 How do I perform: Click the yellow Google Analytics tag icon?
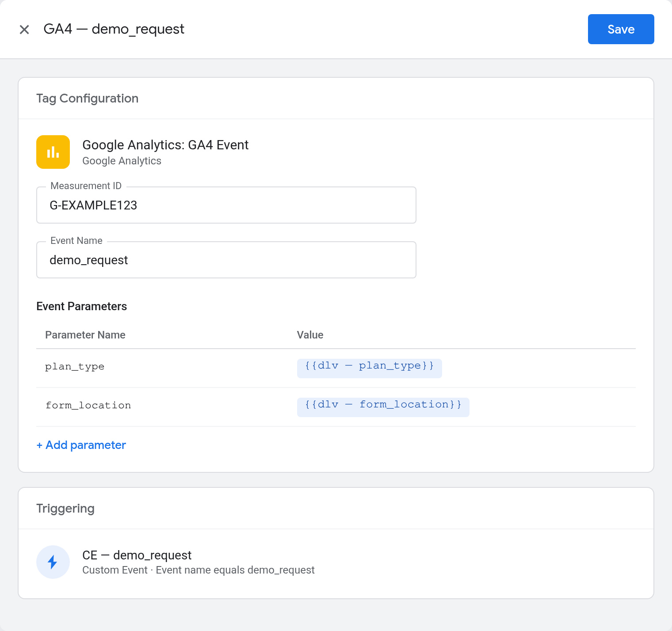click(x=53, y=152)
